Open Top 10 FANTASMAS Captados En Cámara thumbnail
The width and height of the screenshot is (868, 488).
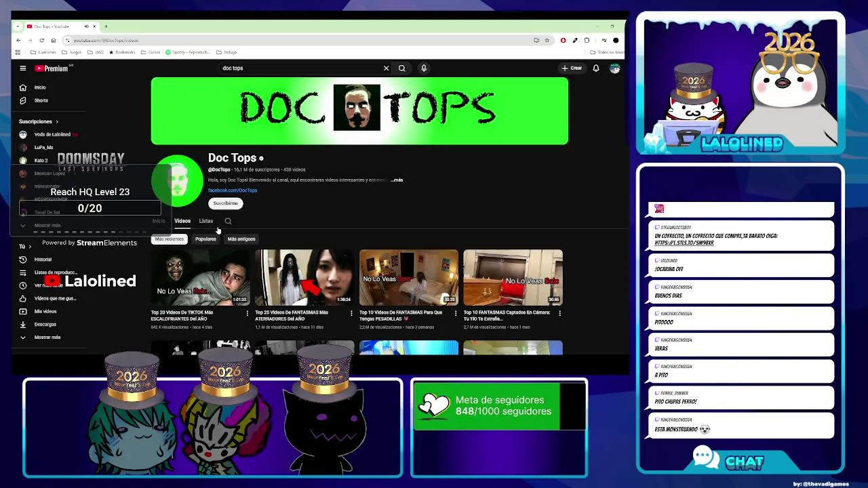[x=513, y=277]
